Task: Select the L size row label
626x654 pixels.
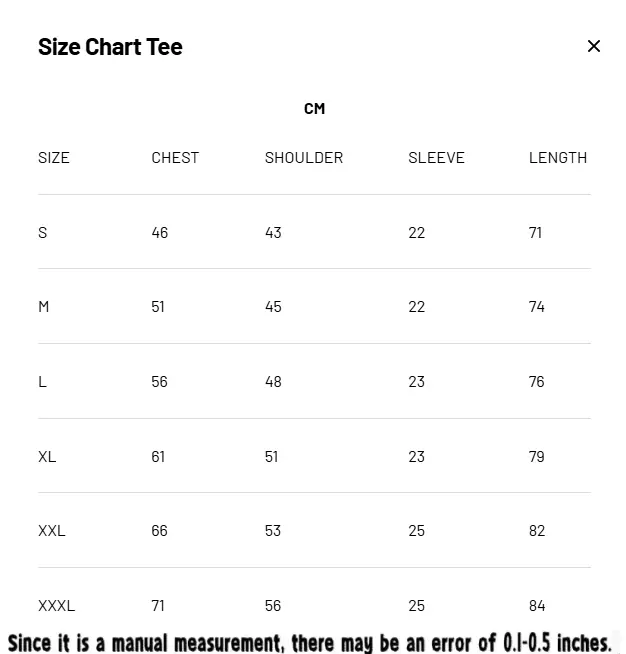Action: click(x=43, y=381)
